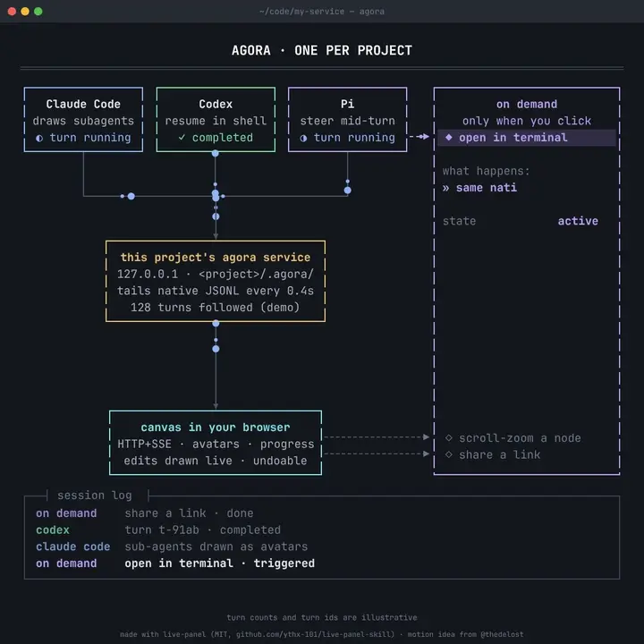Select 'open in terminal' highlighted entry
Viewport: 644px width, 644px height.
[x=527, y=138]
